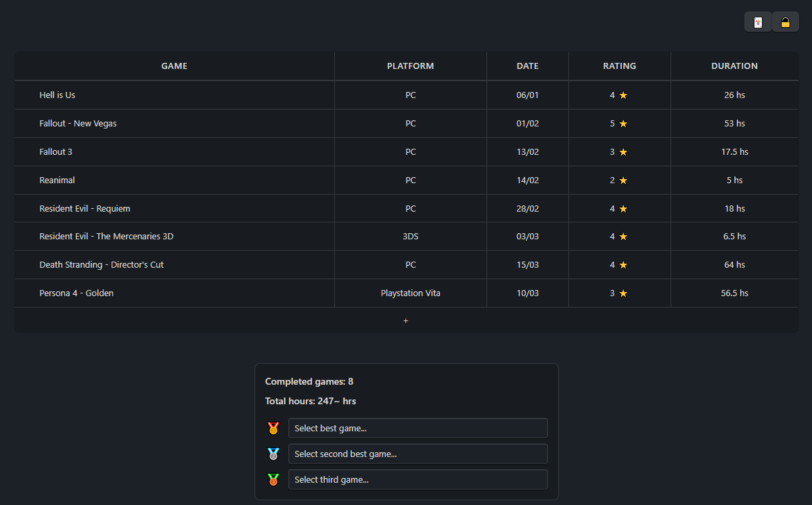812x505 pixels.
Task: Click the 3 star rating of Persona 4 - Golden
Action: [620, 293]
